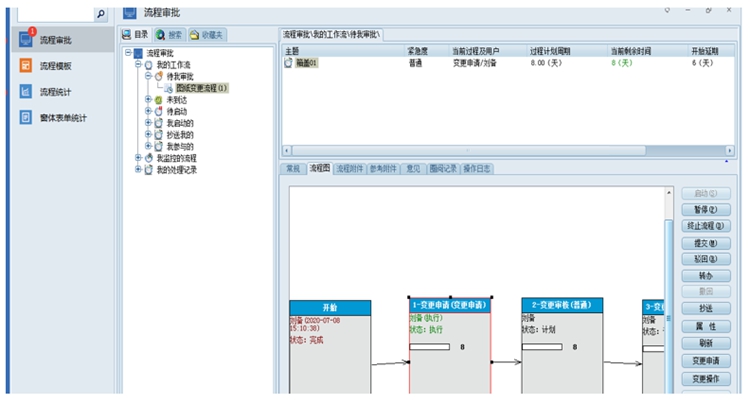Open the 窗体表单统计 sidebar icon
The image size is (750, 405).
(x=26, y=118)
